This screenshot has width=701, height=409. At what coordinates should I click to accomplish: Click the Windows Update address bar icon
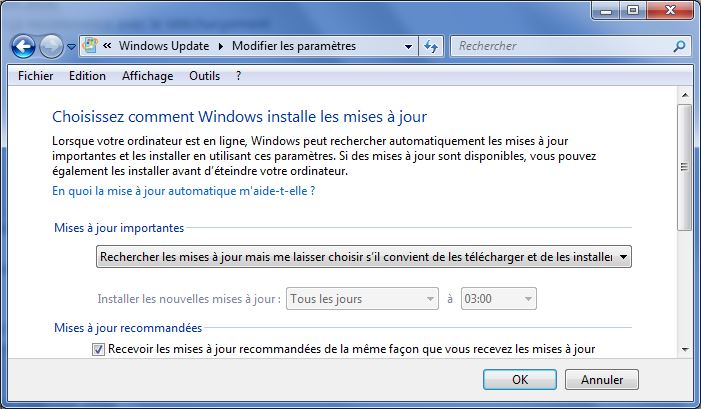[x=90, y=46]
